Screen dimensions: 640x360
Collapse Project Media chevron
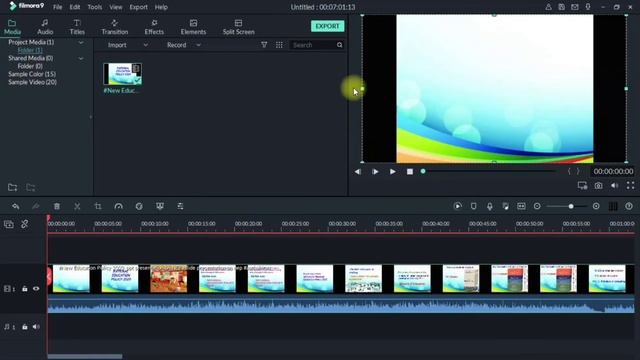81,42
